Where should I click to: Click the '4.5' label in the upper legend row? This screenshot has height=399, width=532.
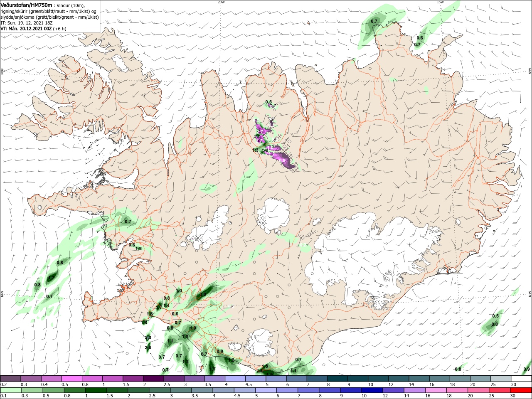[249, 385]
